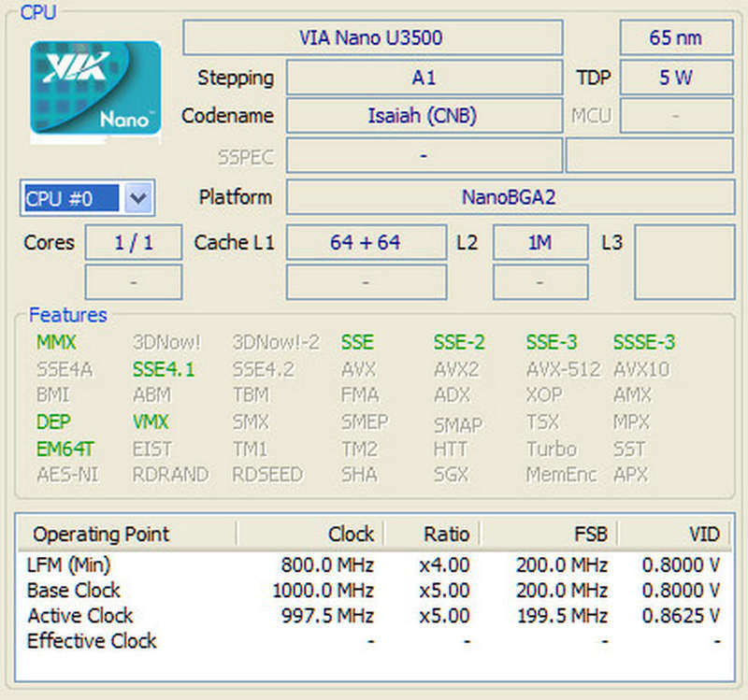
Task: Click the SSE-2 feature label
Action: [x=459, y=342]
